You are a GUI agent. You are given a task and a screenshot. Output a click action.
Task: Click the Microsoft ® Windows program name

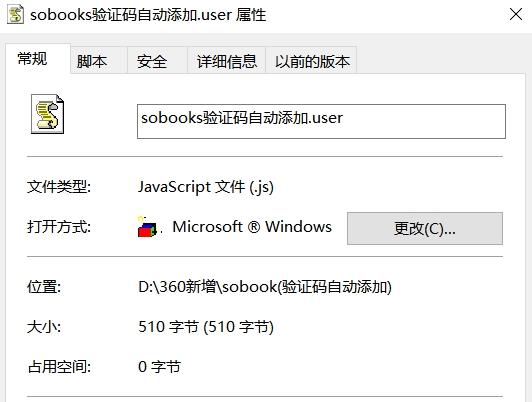pos(252,227)
